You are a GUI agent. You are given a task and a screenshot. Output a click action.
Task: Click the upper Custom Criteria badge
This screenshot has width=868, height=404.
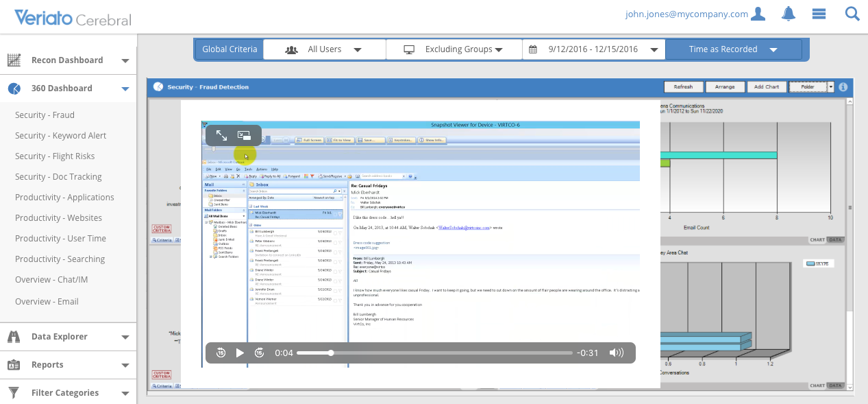tap(161, 228)
